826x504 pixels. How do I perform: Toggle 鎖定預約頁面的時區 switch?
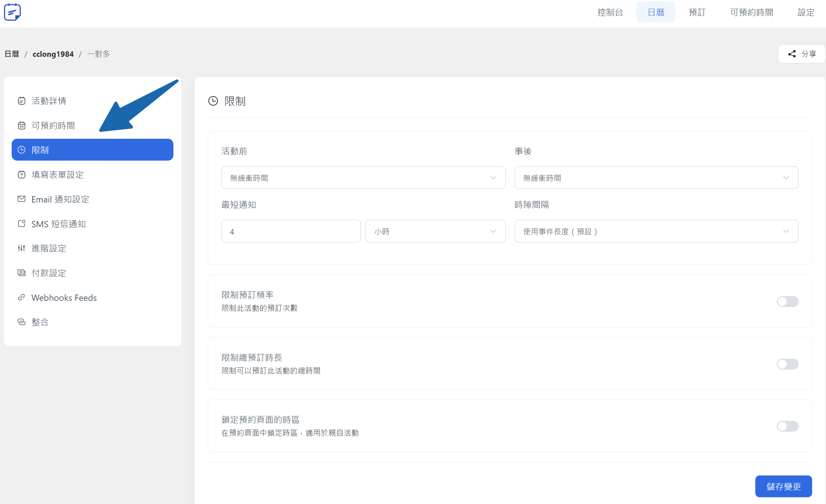[787, 426]
